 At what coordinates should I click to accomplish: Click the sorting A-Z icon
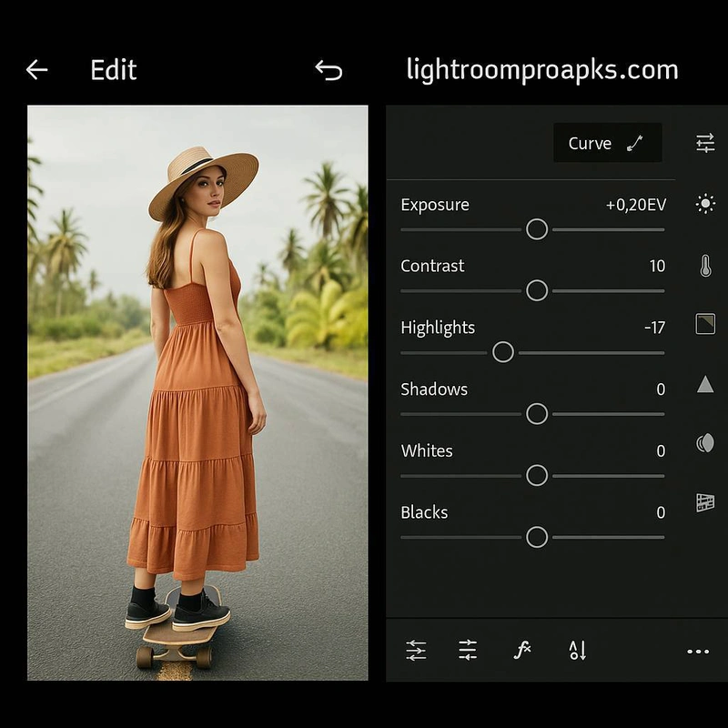coord(573,651)
